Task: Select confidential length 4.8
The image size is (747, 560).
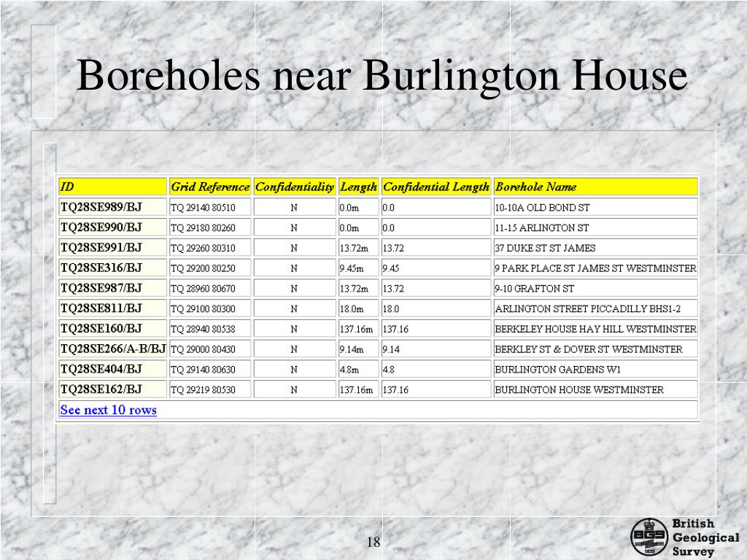Action: point(388,370)
